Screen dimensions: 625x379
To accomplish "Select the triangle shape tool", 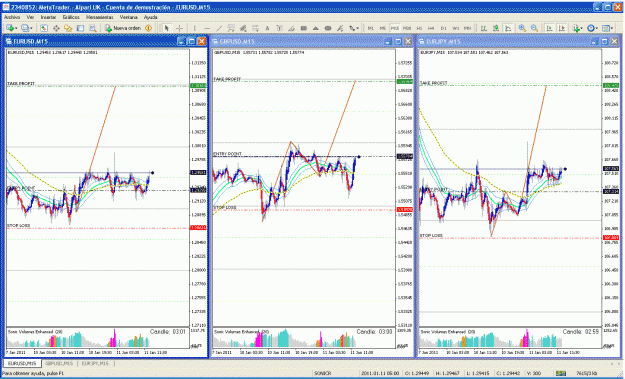I will (x=315, y=28).
